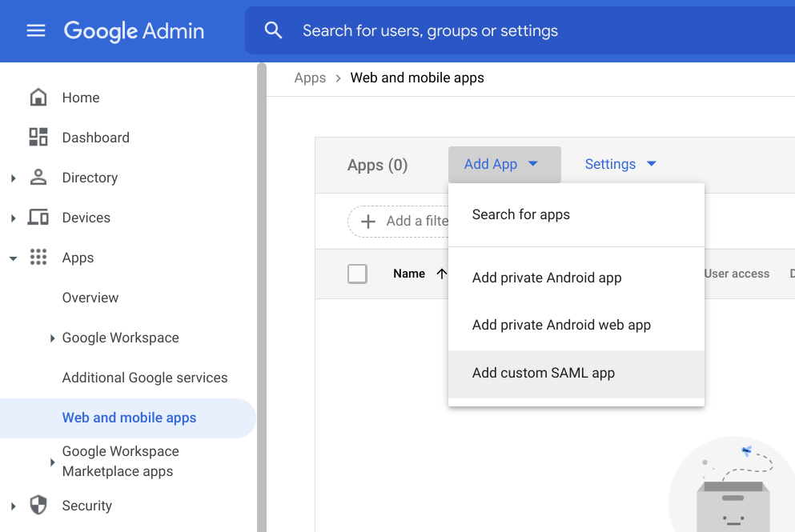Click the Apps breadcrumb link
The image size is (795, 532).
tap(310, 78)
